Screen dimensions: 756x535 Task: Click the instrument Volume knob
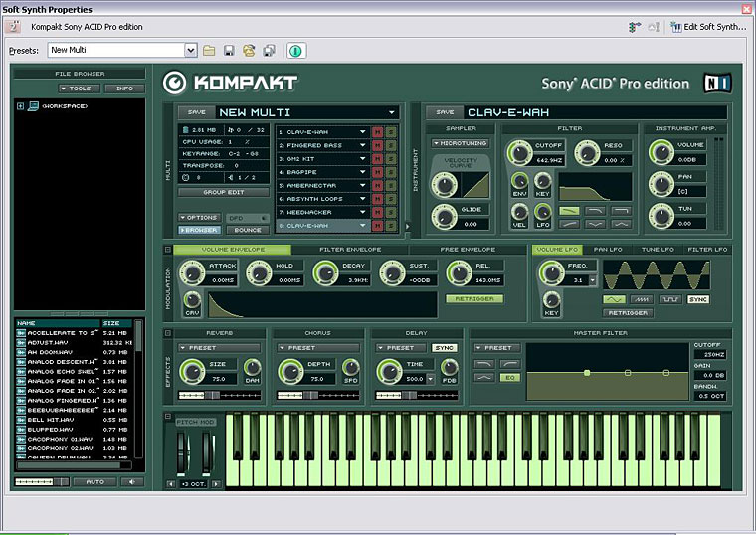[x=661, y=152]
